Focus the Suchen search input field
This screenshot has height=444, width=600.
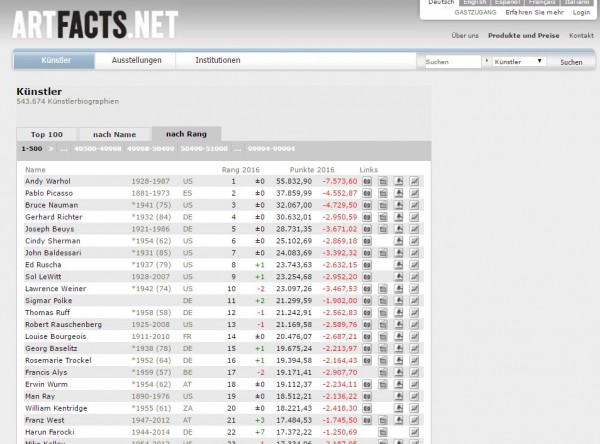tap(453, 62)
